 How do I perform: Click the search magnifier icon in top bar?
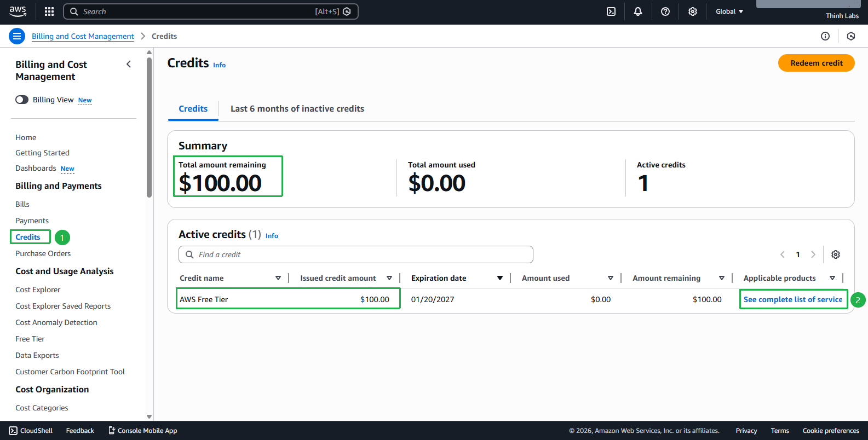click(x=74, y=11)
